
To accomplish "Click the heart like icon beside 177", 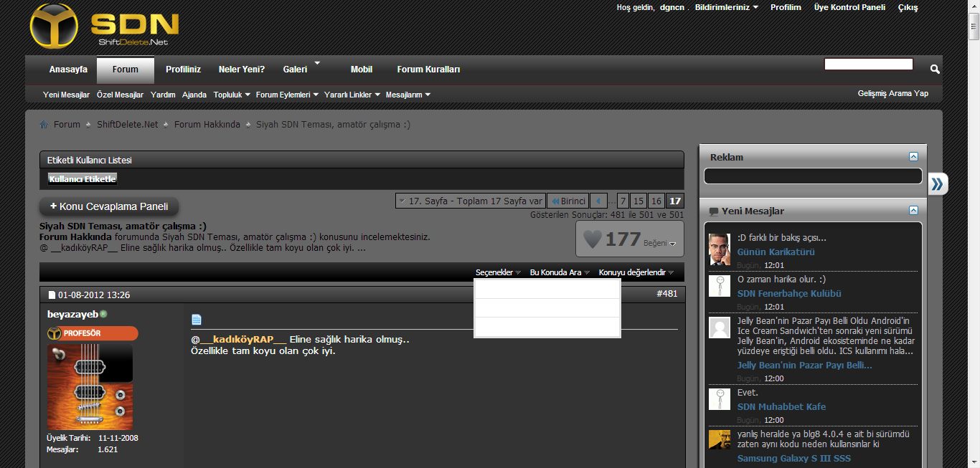I will pyautogui.click(x=592, y=239).
